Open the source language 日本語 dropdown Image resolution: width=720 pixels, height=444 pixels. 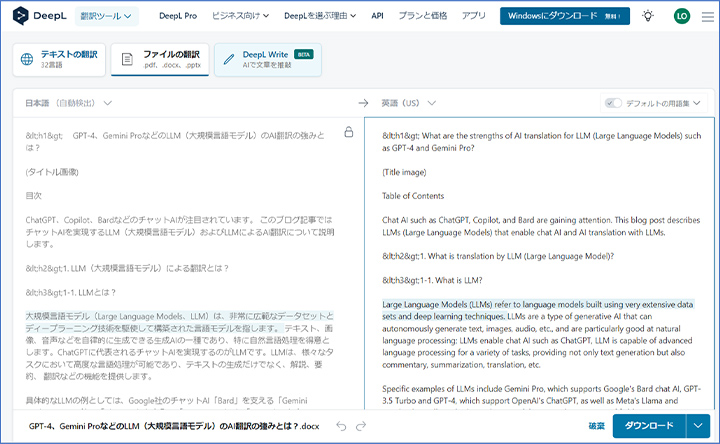pos(68,103)
